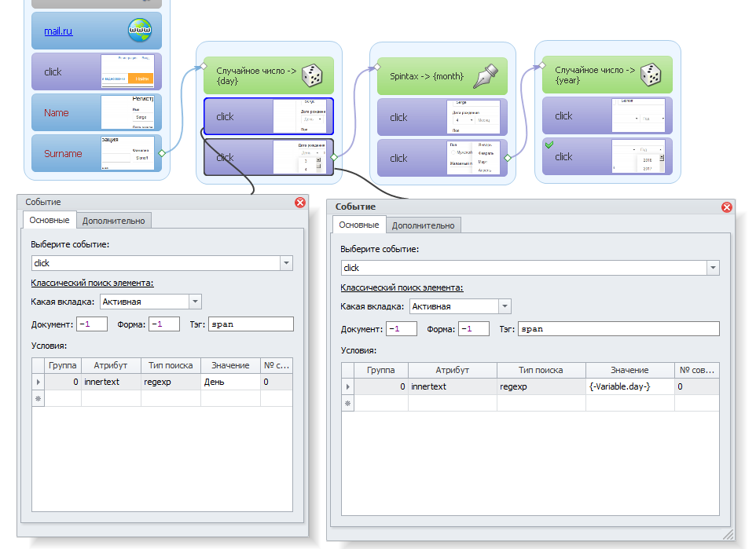Click the output connector on Surname block

162,153
